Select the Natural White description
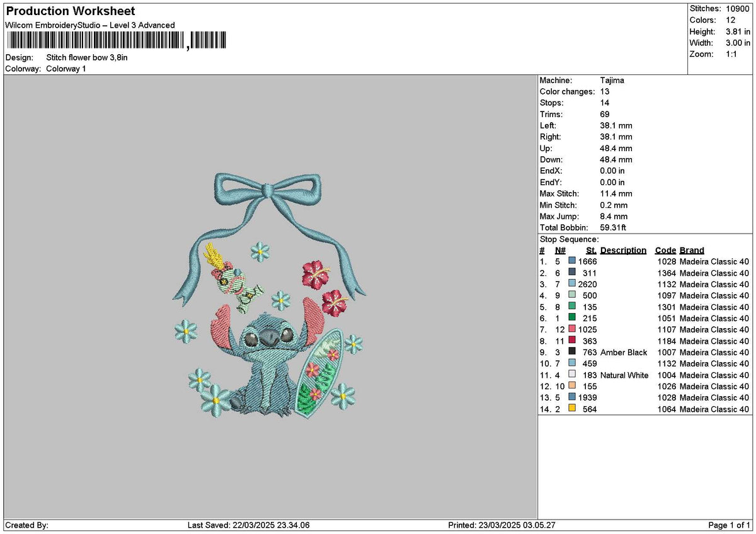The image size is (756, 534). tap(624, 375)
